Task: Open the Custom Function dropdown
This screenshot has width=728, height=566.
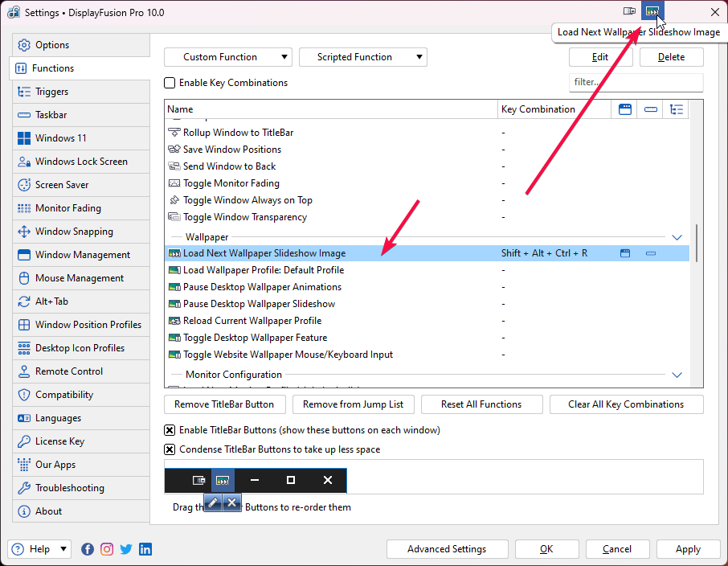Action: point(227,57)
